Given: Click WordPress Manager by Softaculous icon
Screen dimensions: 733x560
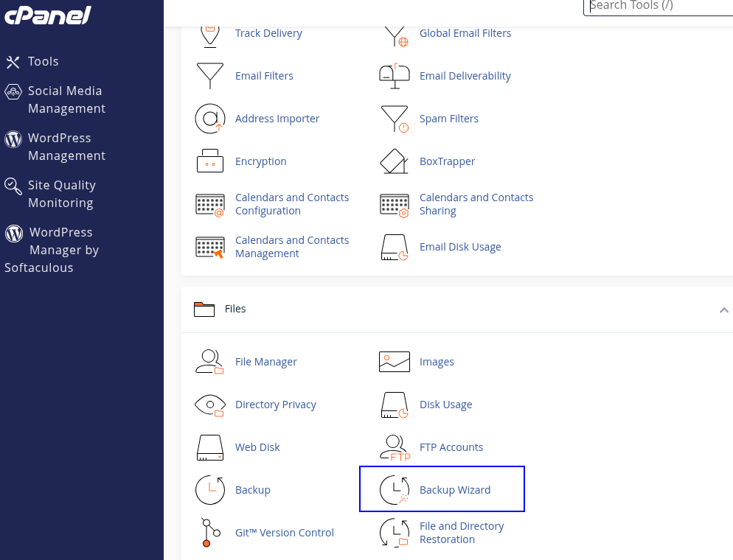Looking at the screenshot, I should (14, 233).
